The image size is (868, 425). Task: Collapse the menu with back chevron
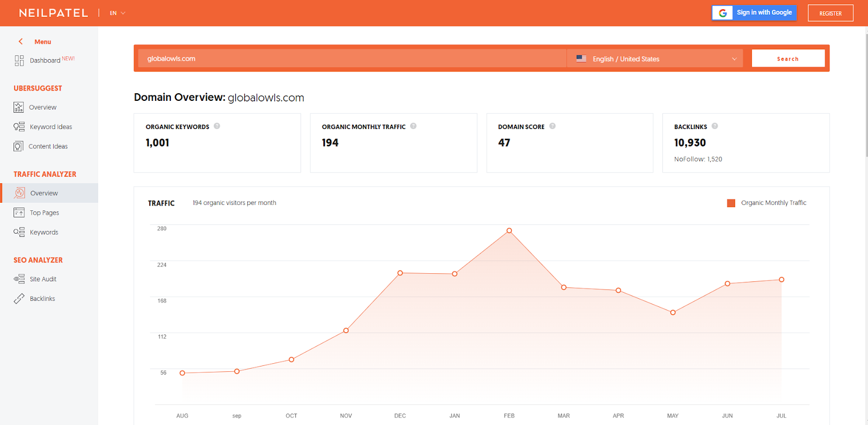tap(21, 42)
